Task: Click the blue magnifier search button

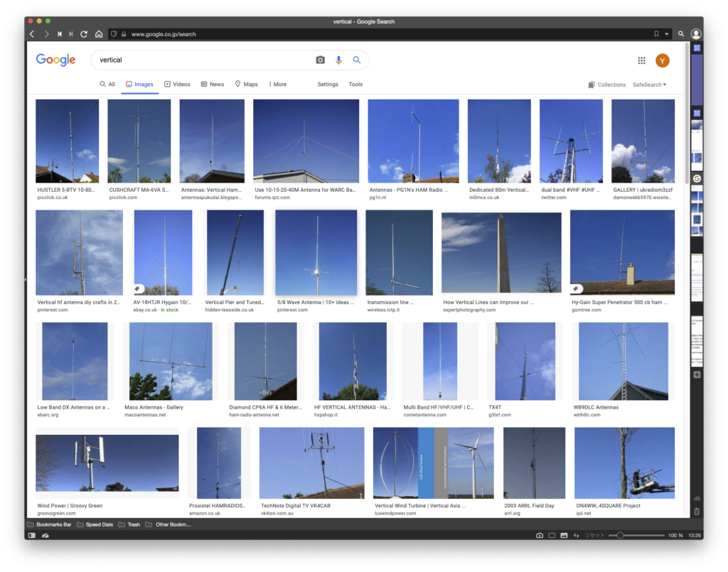Action: (357, 60)
